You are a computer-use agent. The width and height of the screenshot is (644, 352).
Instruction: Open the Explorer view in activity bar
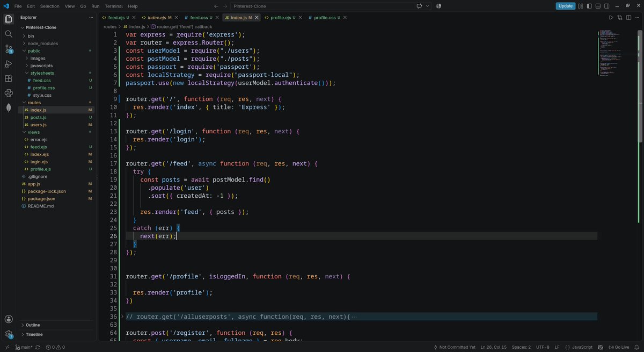point(9,19)
